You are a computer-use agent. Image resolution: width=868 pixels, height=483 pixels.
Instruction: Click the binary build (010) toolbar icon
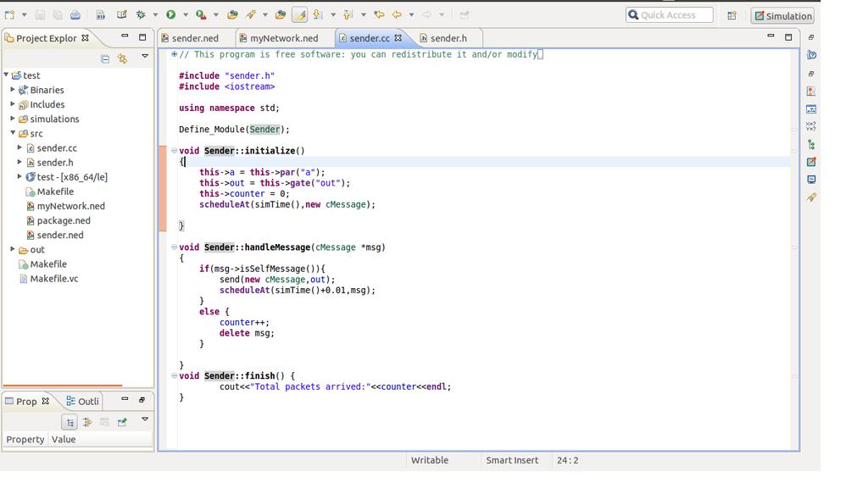tap(100, 15)
